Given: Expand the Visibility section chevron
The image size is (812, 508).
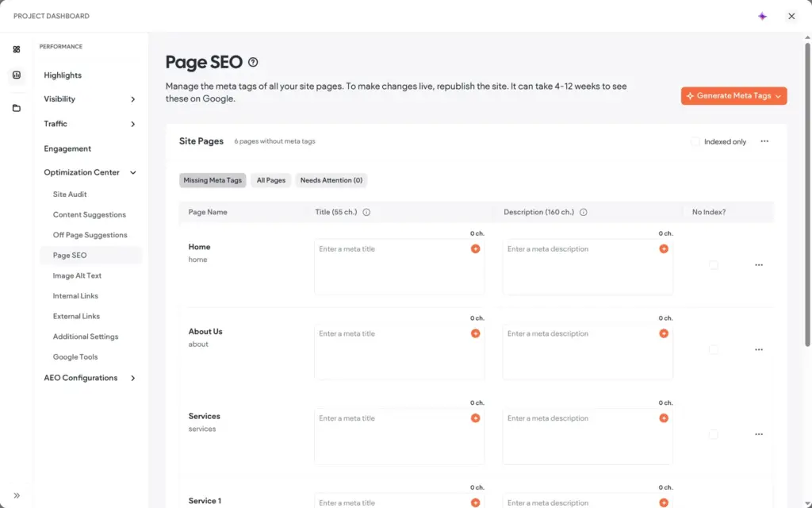Looking at the screenshot, I should [132, 99].
